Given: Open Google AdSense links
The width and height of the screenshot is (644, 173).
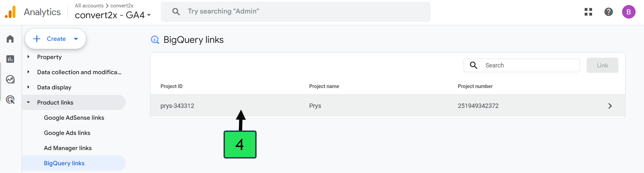Looking at the screenshot, I should tap(74, 118).
